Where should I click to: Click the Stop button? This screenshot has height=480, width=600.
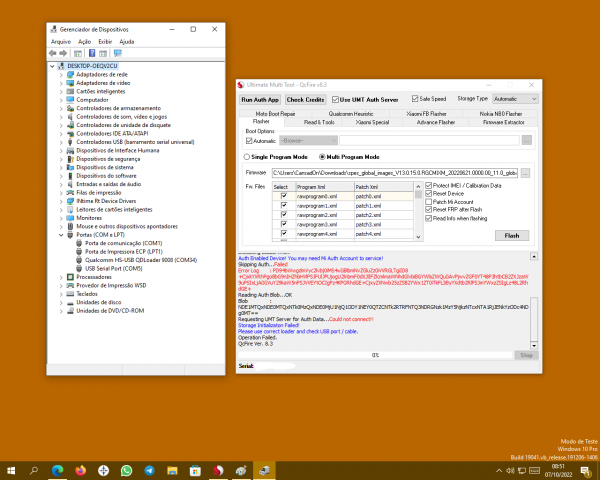click(x=527, y=355)
